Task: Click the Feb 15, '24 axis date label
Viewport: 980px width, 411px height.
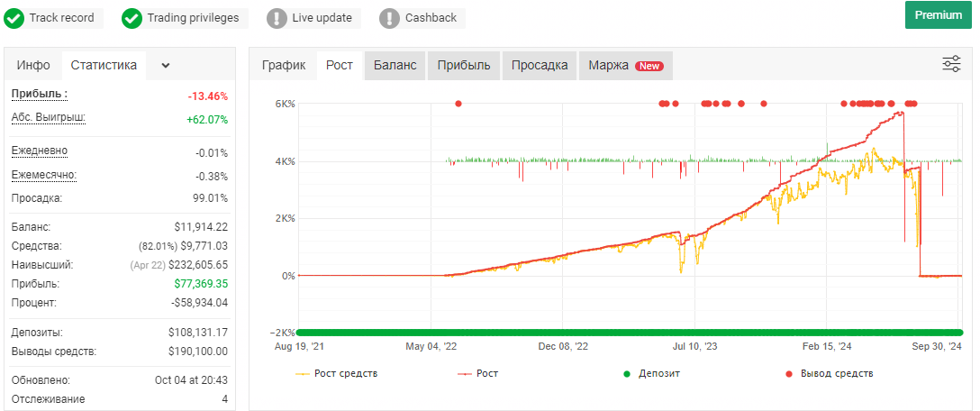Action: point(826,346)
